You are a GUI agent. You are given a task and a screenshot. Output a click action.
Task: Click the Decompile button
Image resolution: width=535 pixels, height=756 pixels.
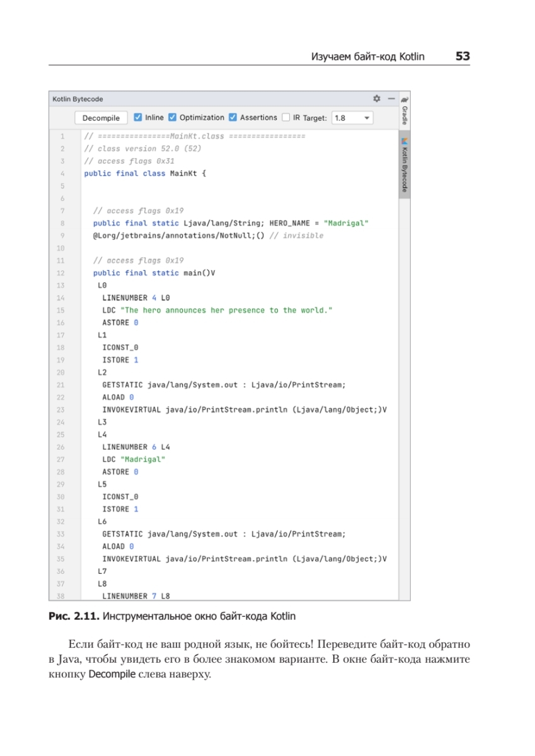click(x=101, y=118)
